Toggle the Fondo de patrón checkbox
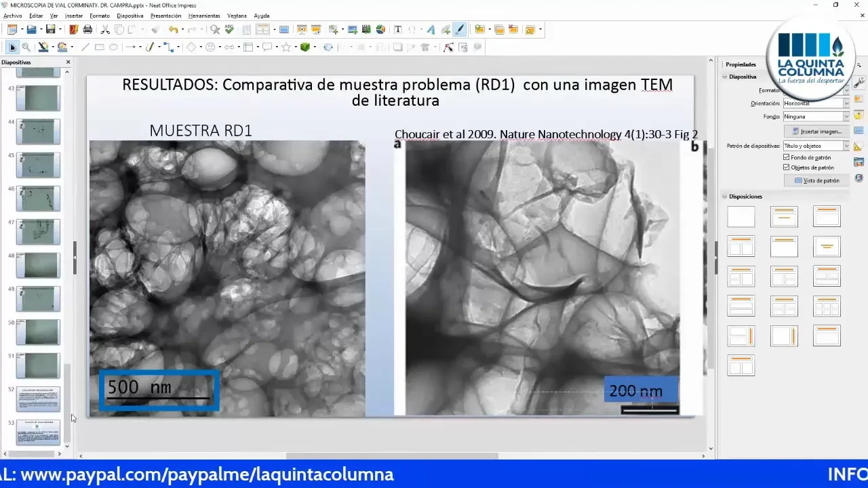Image resolution: width=868 pixels, height=488 pixels. tap(787, 157)
